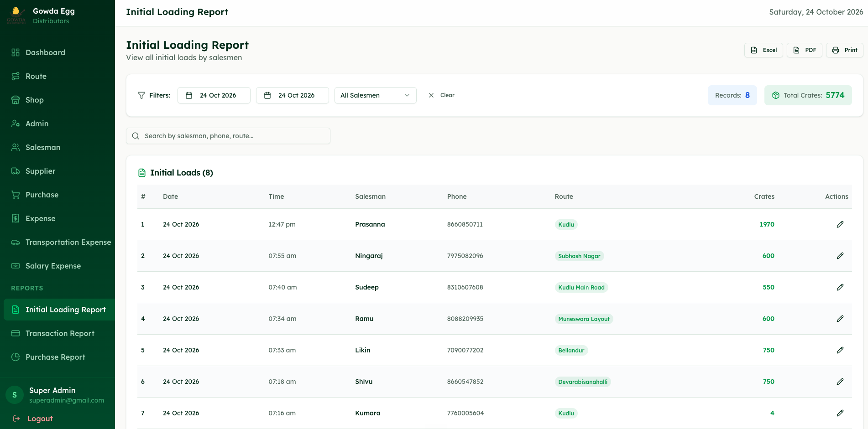Clear the applied filters

441,95
